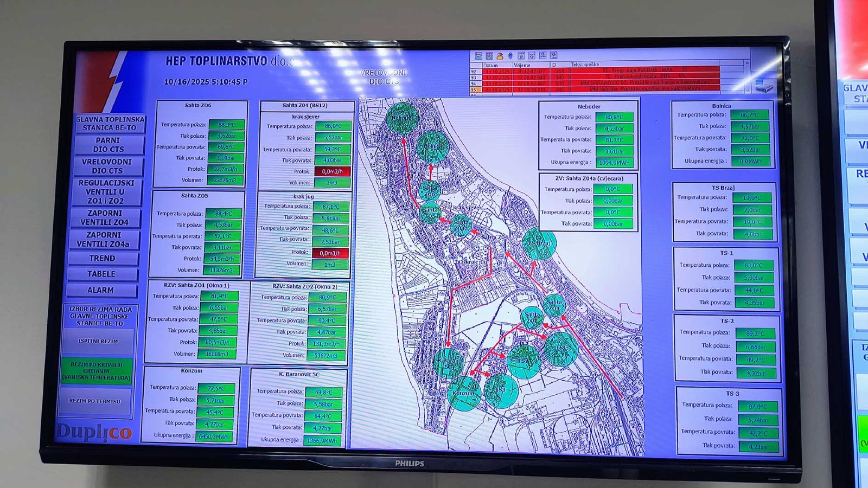This screenshot has height=488, width=868.
Task: Open the TABELE page
Action: (x=102, y=274)
